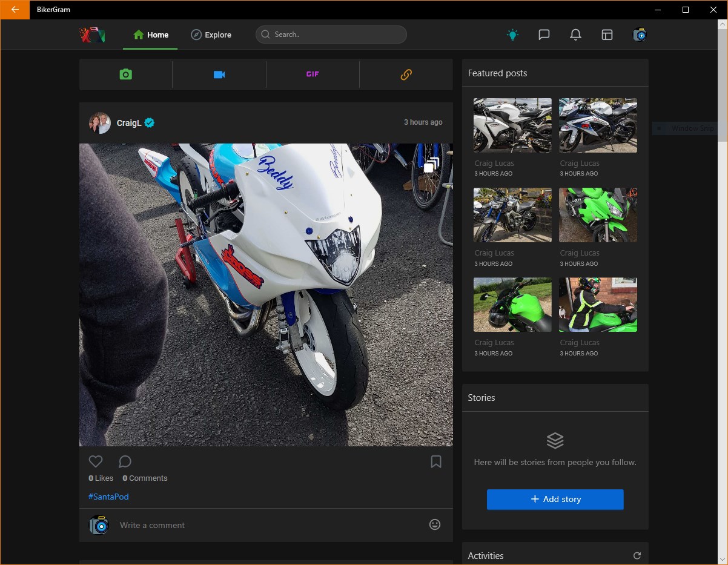The height and width of the screenshot is (565, 728).
Task: Refresh the Activities panel
Action: 637,555
